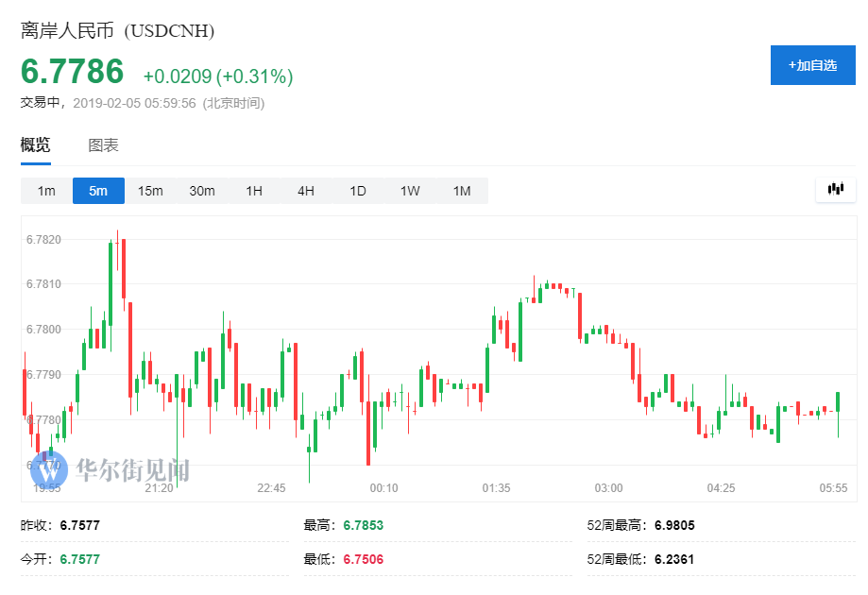Select the monthly 1M timeframe
The image size is (868, 595).
462,191
